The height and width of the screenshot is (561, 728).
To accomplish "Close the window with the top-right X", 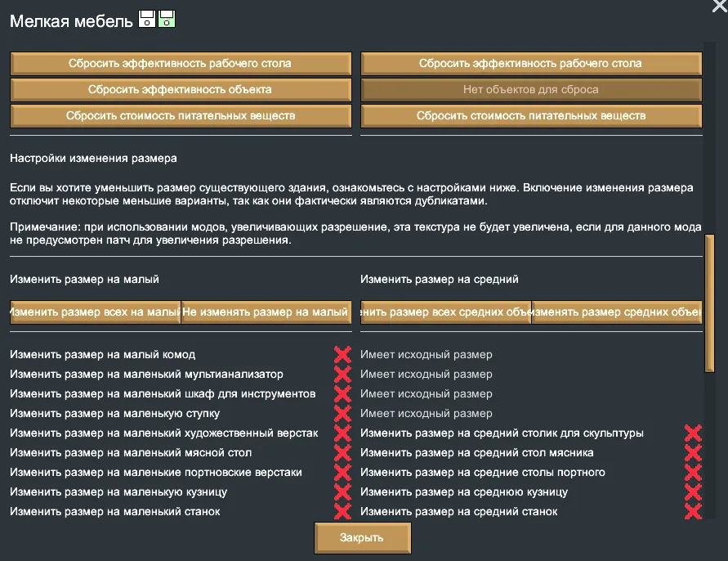I will 719,6.
